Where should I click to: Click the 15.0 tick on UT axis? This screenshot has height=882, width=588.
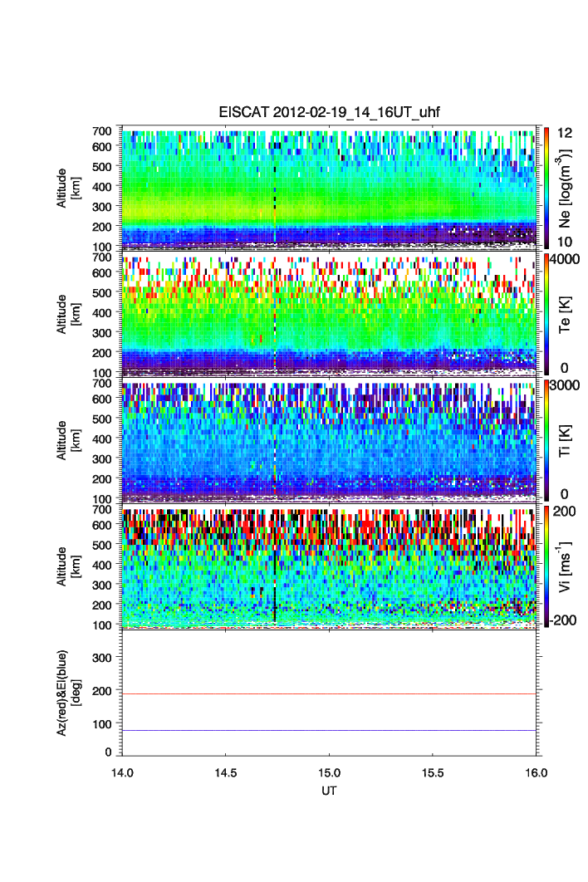coord(330,772)
